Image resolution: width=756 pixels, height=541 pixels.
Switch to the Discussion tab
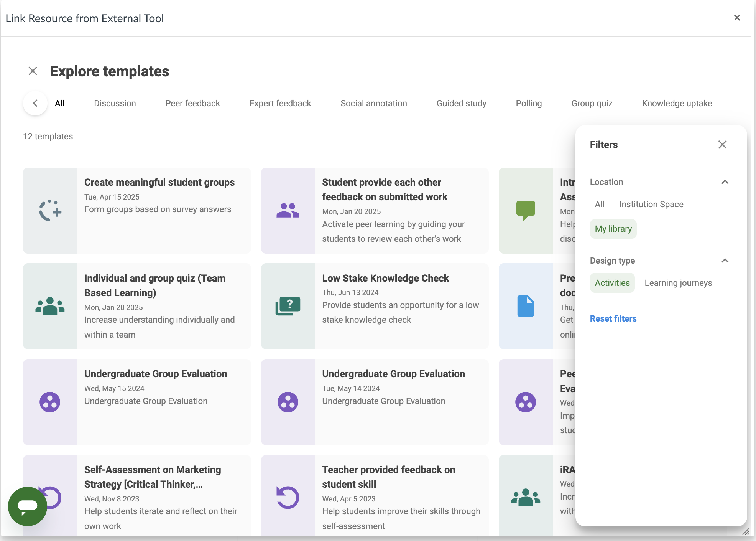pos(115,103)
